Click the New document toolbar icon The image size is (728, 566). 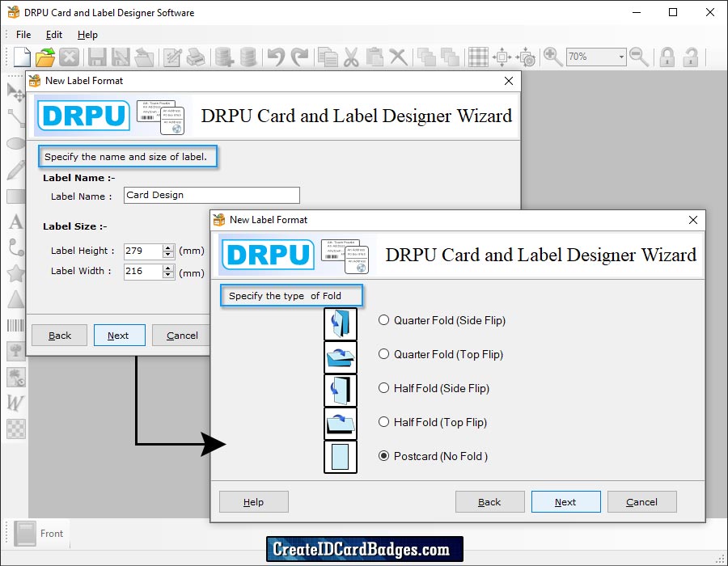[x=22, y=57]
